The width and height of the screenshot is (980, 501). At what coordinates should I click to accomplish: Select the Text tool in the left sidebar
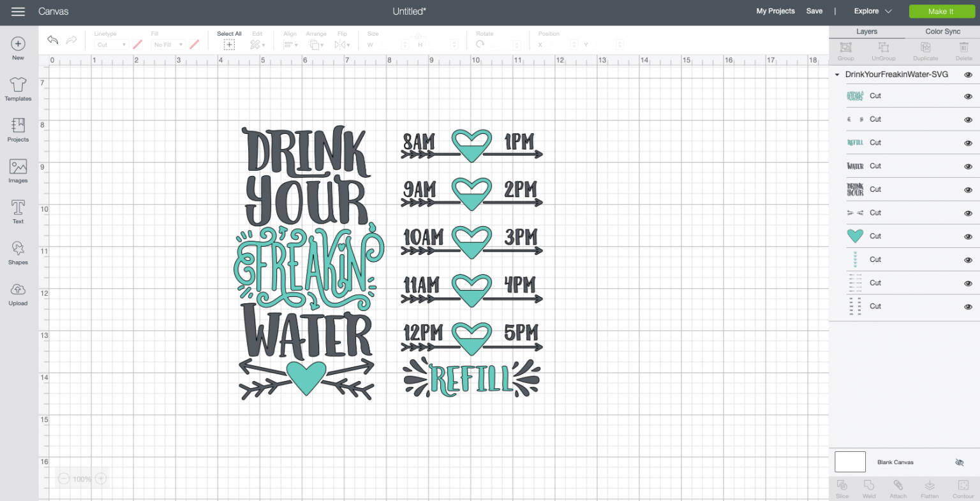(18, 210)
